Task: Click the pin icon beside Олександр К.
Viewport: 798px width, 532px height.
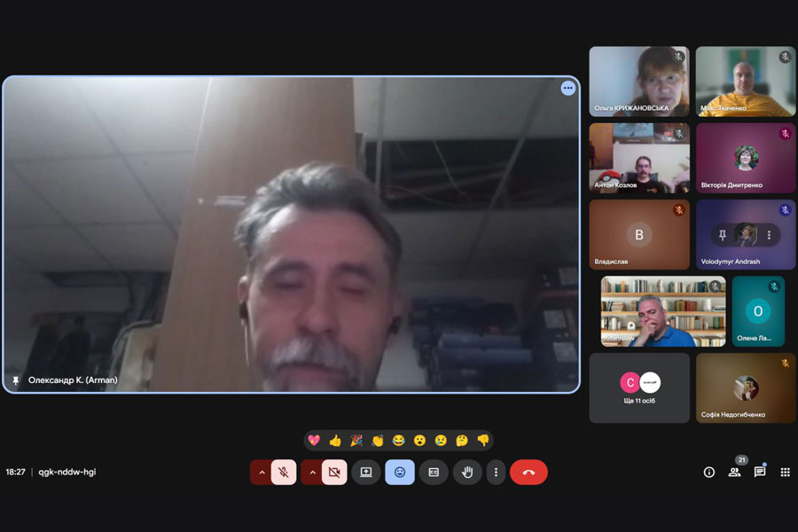Action: (x=16, y=380)
